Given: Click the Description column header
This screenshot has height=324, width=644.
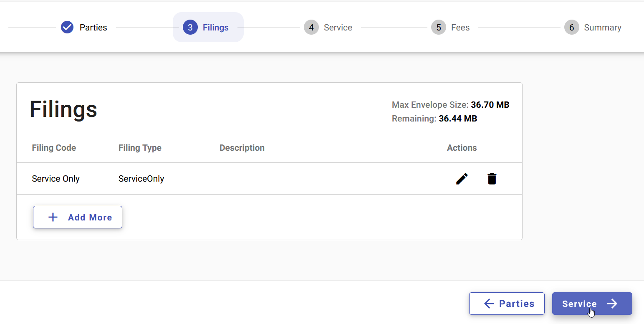Looking at the screenshot, I should click(x=242, y=148).
